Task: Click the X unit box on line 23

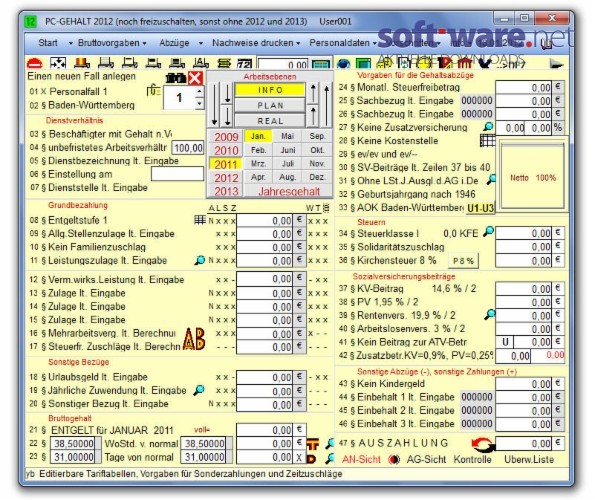Action: (x=299, y=457)
